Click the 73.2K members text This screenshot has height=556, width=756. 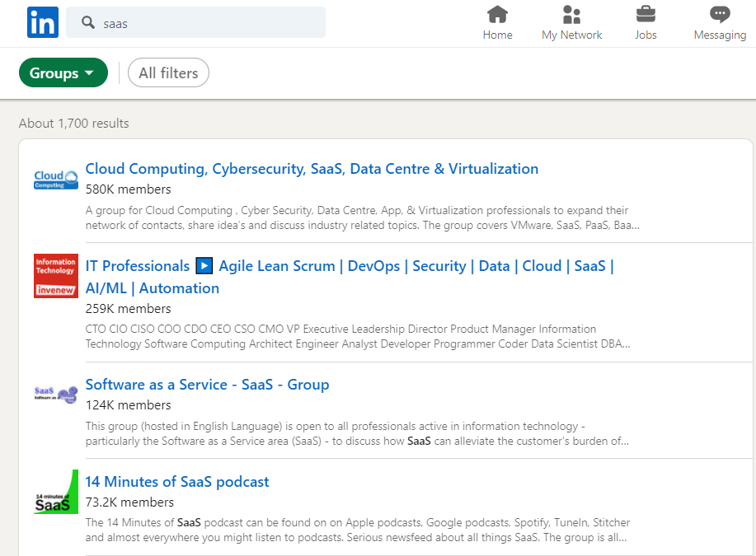(129, 502)
